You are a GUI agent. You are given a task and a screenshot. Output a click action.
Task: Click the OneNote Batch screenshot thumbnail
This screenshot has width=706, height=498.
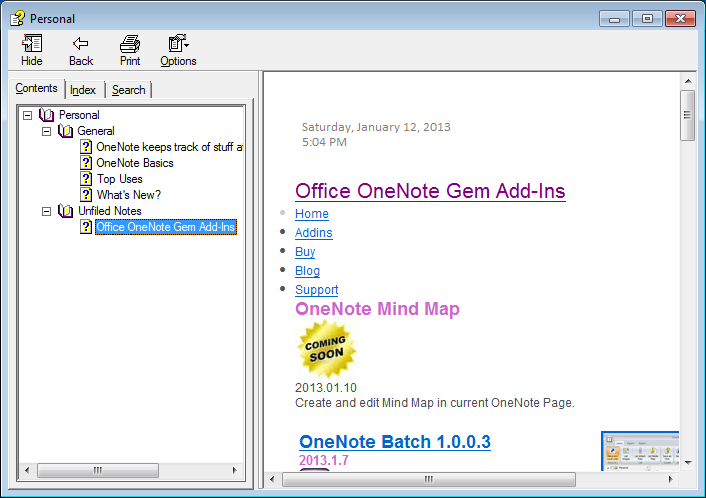coord(640,451)
